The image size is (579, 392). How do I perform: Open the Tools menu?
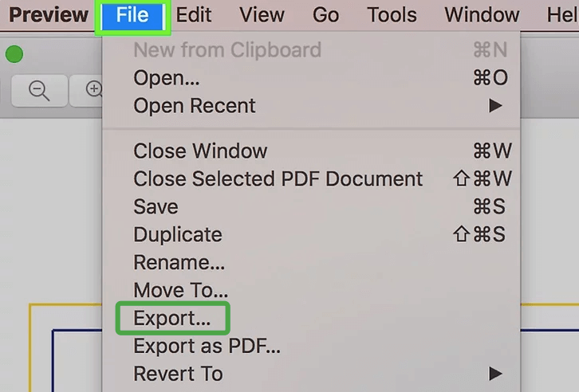point(392,15)
